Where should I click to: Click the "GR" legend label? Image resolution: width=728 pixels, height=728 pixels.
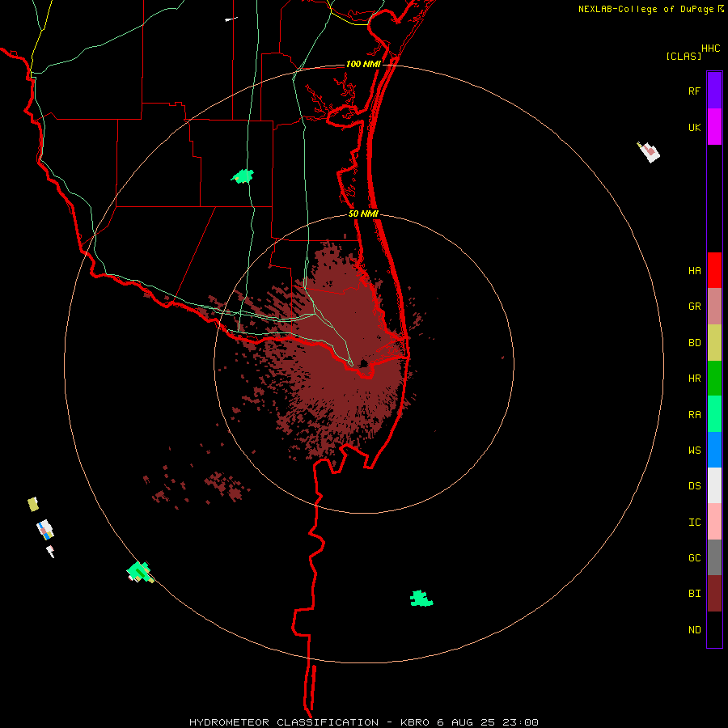(694, 307)
